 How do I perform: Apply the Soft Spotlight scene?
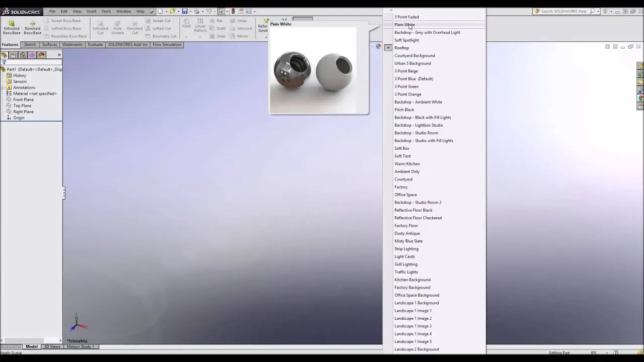coord(435,40)
